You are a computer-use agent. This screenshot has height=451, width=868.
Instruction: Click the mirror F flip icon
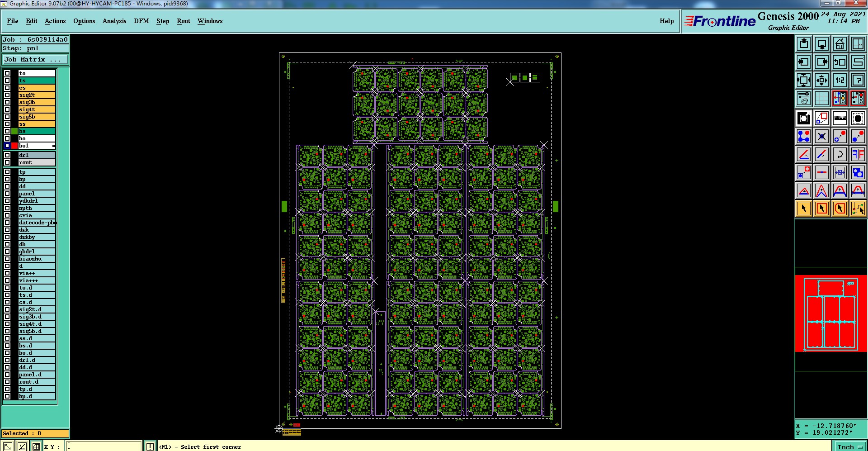coord(858,154)
